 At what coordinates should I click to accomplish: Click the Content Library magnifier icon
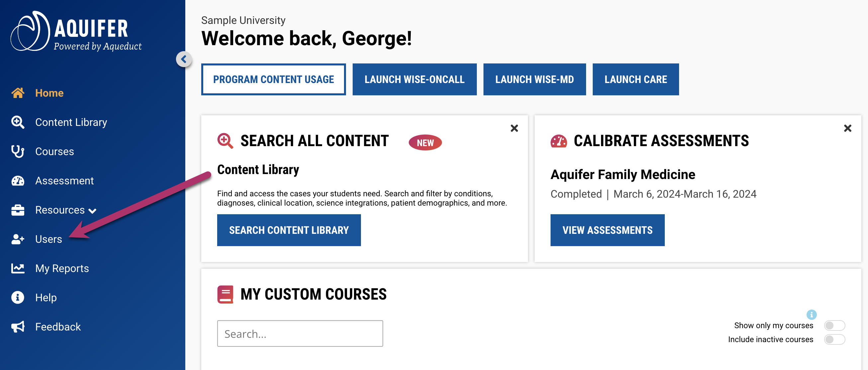(18, 122)
